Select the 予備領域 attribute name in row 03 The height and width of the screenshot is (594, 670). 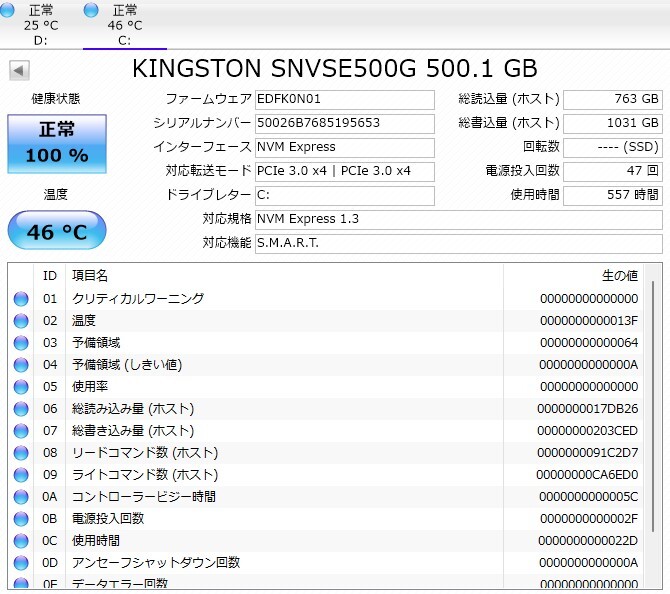point(96,343)
